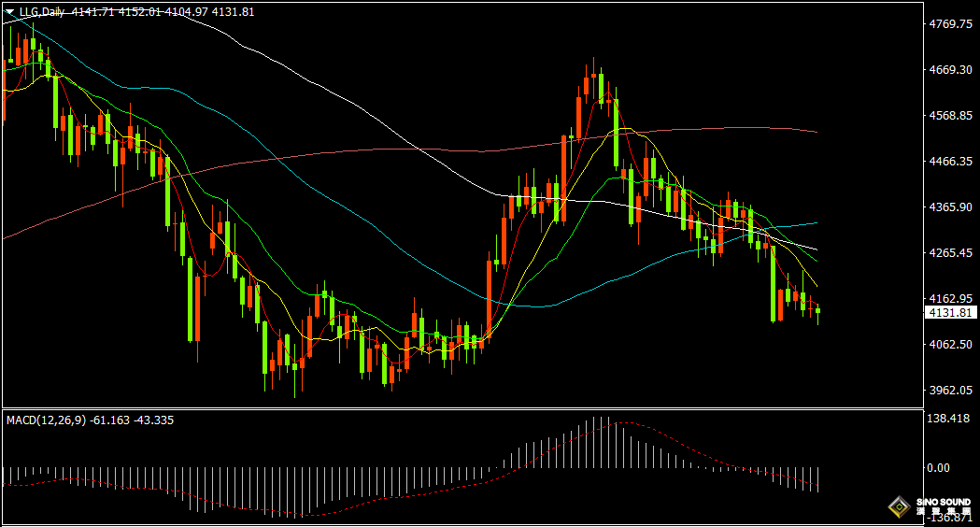Select the last green candlestick on the chart

817,311
